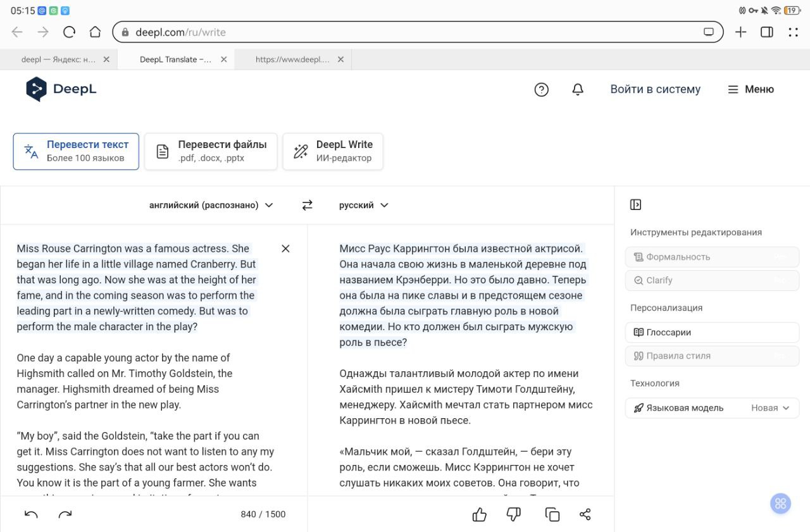The height and width of the screenshot is (532, 810).
Task: Undo the last edit in source text
Action: point(31,514)
